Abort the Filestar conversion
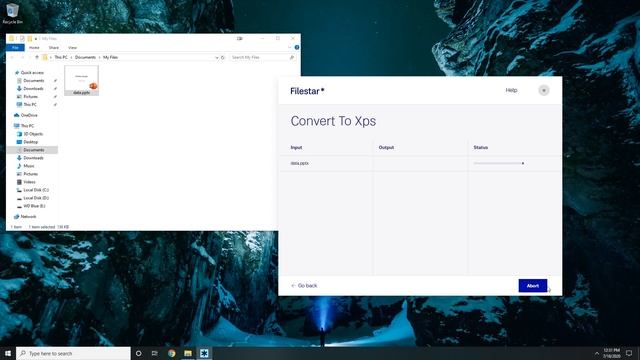The height and width of the screenshot is (360, 640). coord(533,286)
